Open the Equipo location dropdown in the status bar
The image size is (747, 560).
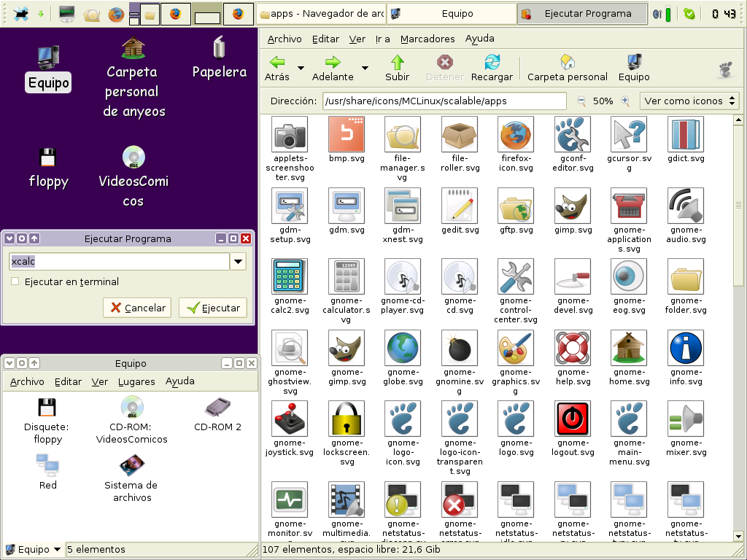coord(34,549)
